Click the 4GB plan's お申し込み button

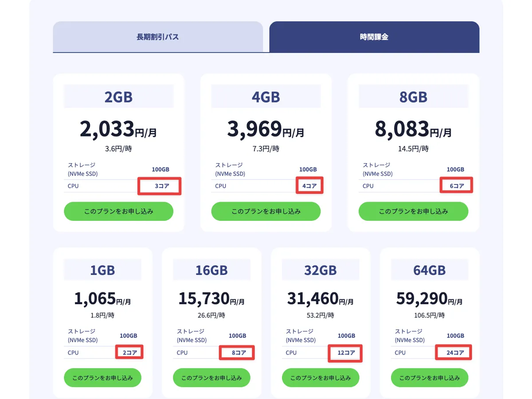(266, 211)
